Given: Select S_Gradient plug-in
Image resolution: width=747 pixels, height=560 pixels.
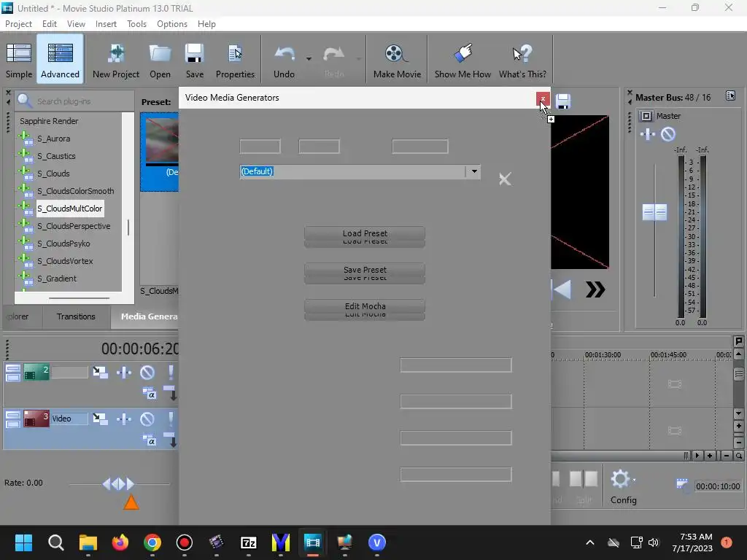Looking at the screenshot, I should point(56,279).
